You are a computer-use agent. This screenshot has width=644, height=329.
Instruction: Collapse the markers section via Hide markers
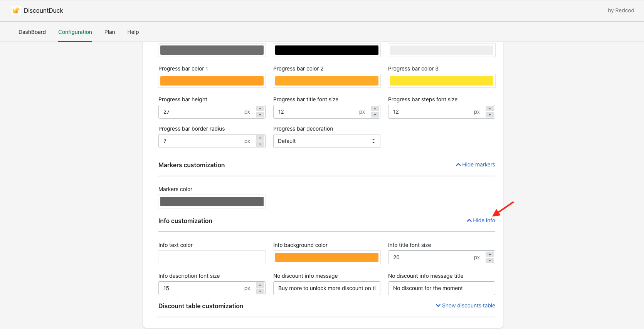click(x=475, y=164)
